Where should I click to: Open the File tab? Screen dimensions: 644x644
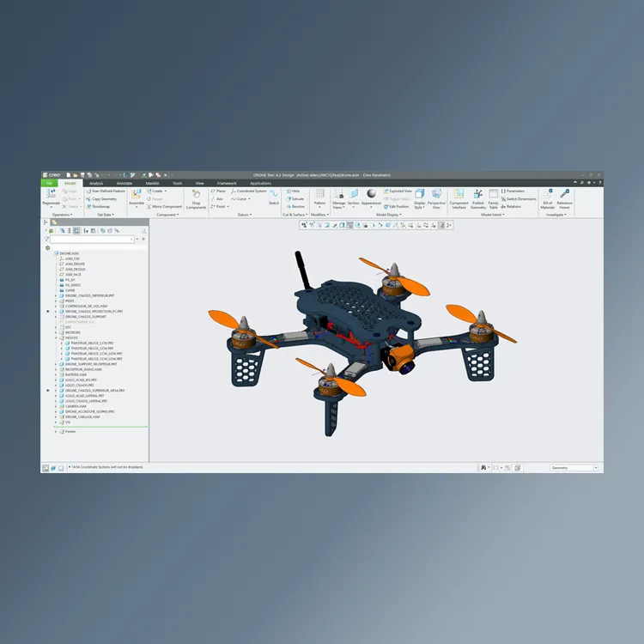49,183
